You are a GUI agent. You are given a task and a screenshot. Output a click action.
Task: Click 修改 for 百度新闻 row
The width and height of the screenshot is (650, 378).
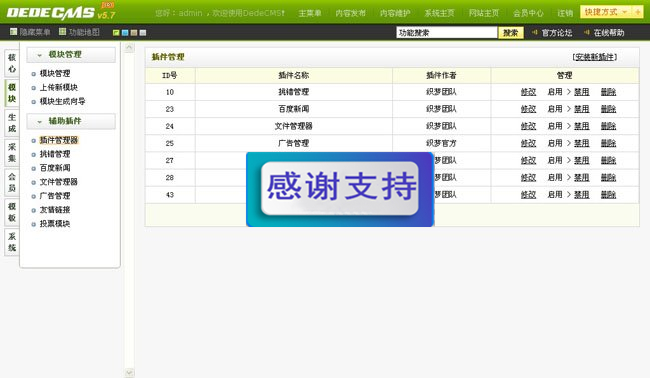tap(528, 109)
